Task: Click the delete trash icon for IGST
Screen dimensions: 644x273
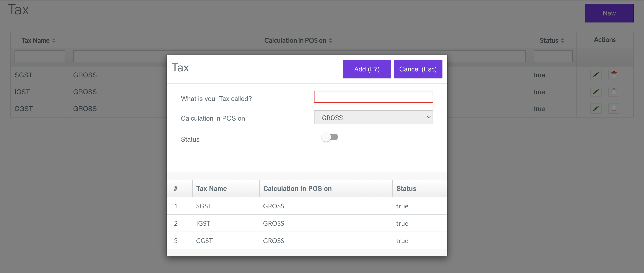Action: coord(614,92)
